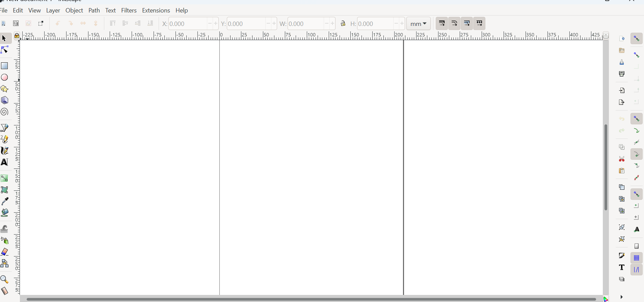Open the Layer menu
The width and height of the screenshot is (644, 302).
(53, 10)
